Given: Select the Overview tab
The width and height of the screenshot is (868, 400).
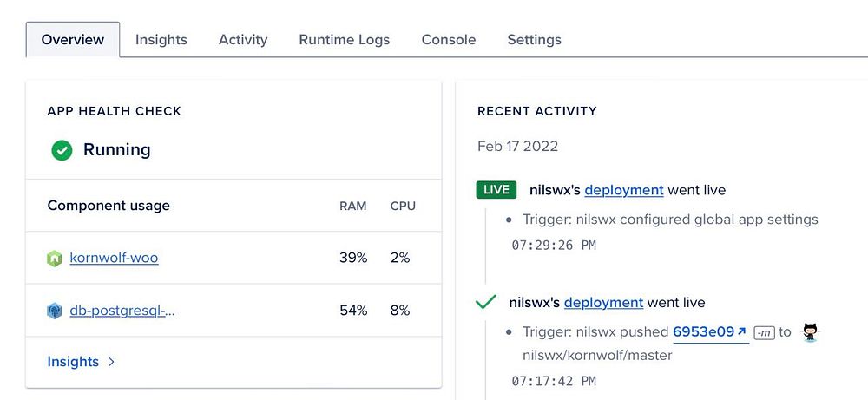Looking at the screenshot, I should tap(73, 40).
